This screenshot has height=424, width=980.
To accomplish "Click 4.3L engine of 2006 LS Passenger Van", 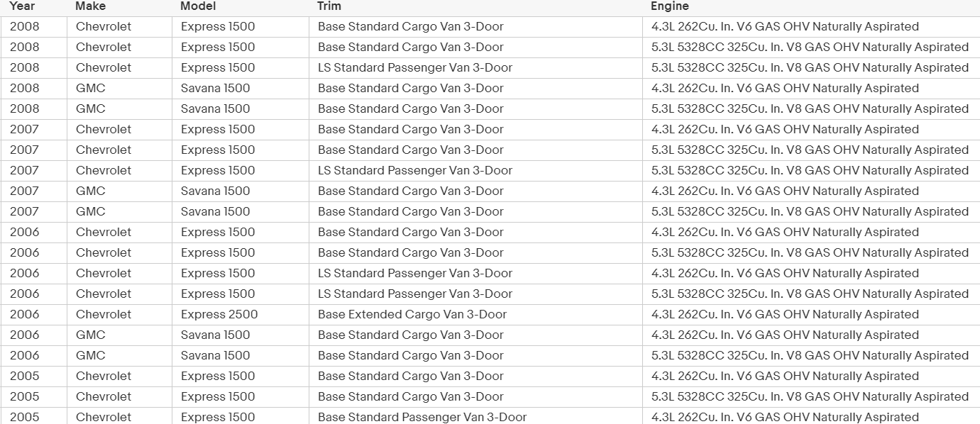I will [x=785, y=273].
